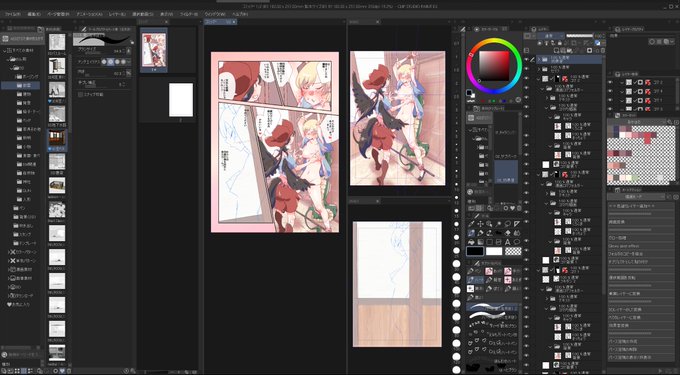Collapse the すべての素材 tree node
The width and height of the screenshot is (680, 375).
[x=4, y=51]
